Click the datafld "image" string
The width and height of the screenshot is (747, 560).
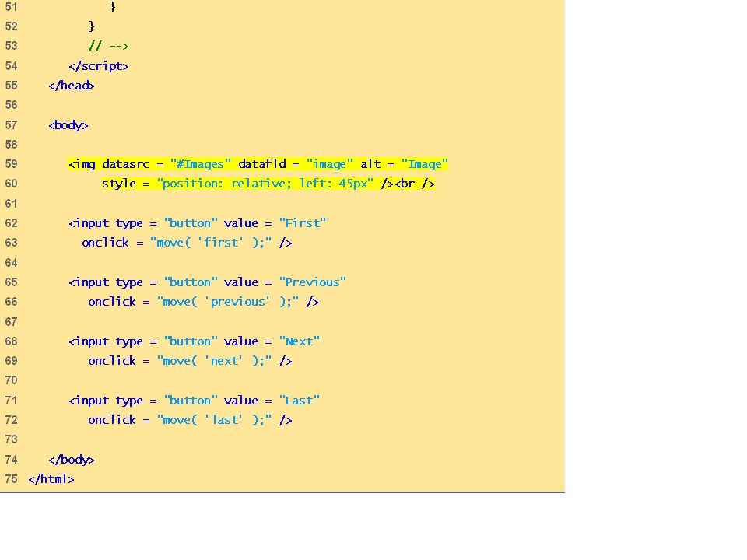pyautogui.click(x=330, y=164)
